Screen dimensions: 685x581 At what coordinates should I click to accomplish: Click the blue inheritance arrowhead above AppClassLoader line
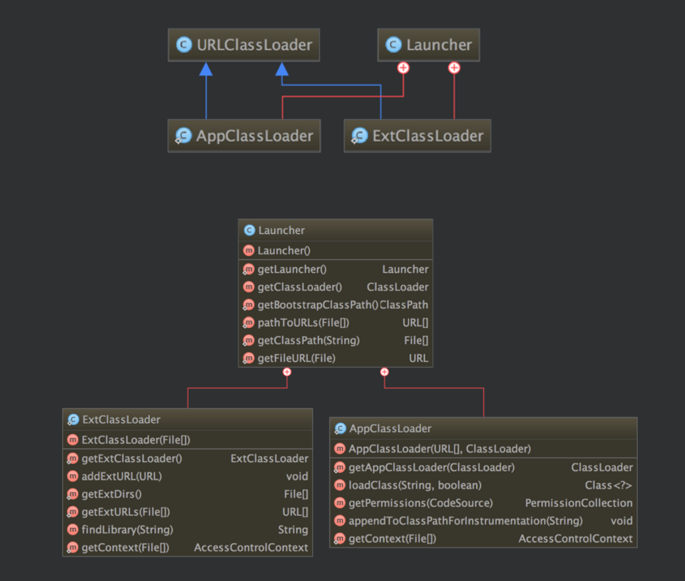pyautogui.click(x=205, y=69)
